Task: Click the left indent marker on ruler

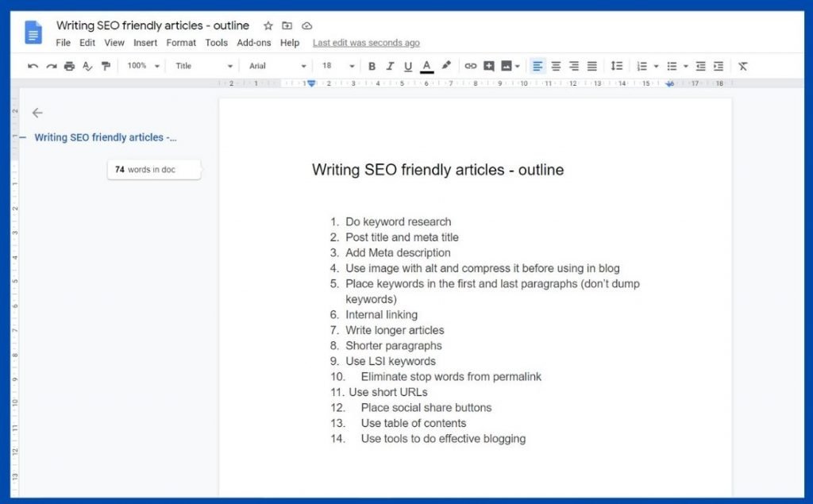Action: 311,83
